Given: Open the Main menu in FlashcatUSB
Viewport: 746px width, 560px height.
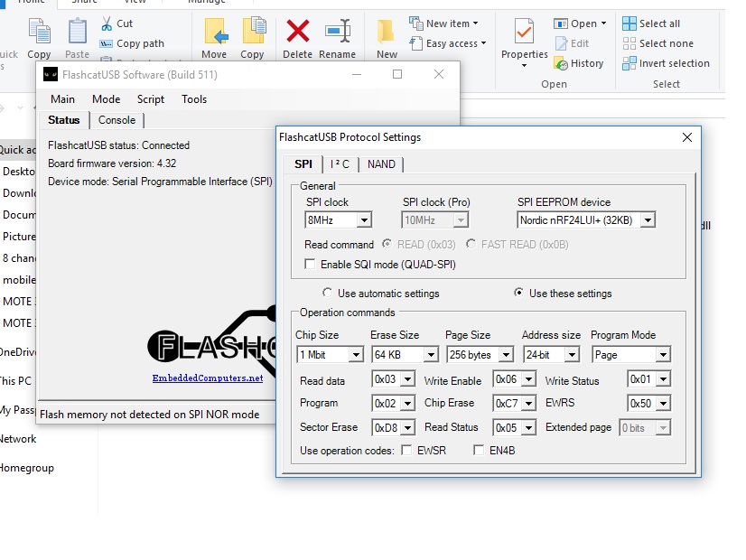Looking at the screenshot, I should pyautogui.click(x=63, y=99).
